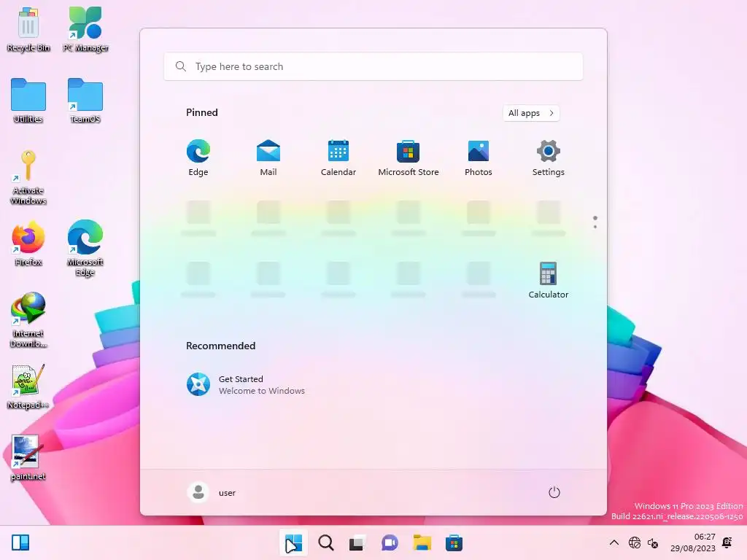Launch the pinned Calculator app
The height and width of the screenshot is (560, 747).
click(x=549, y=280)
